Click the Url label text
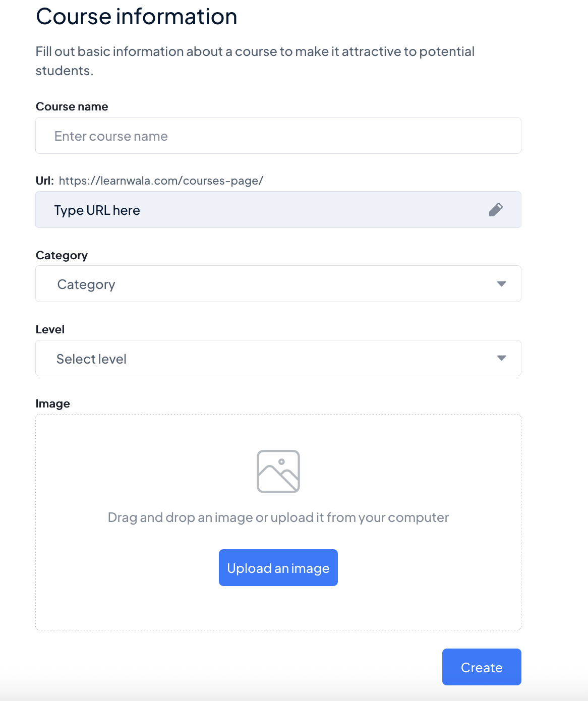This screenshot has height=701, width=588. point(44,181)
